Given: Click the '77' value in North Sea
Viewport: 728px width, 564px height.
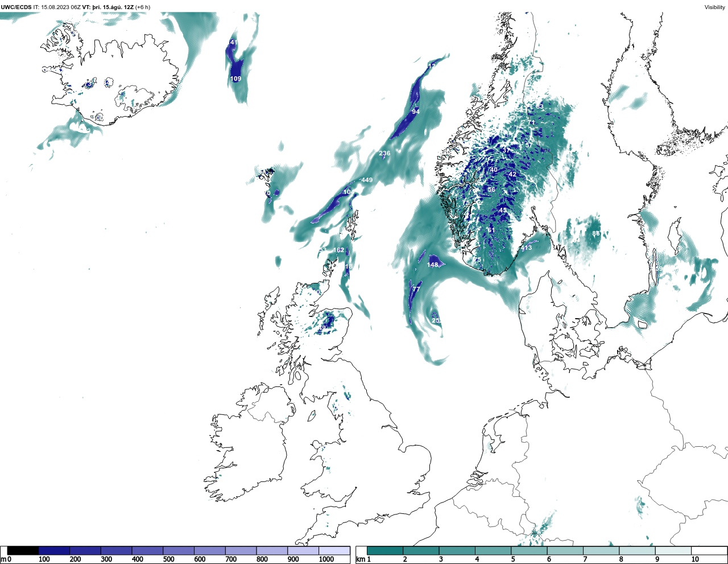Looking at the screenshot, I should (x=416, y=289).
